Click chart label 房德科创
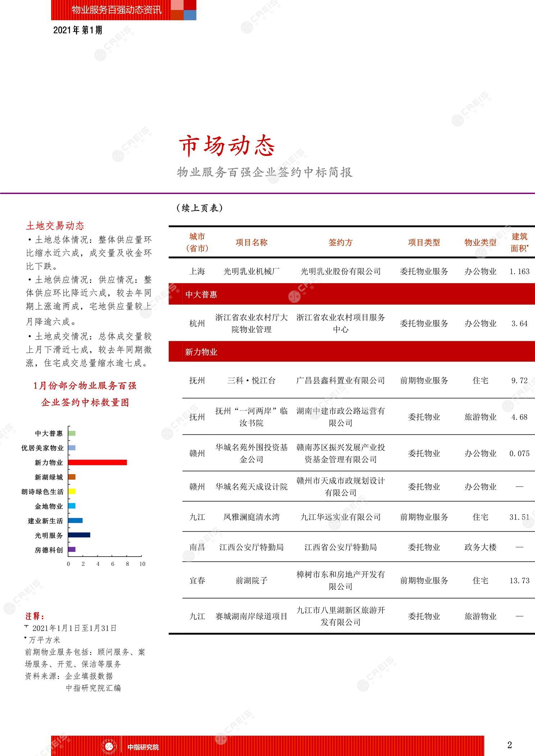This screenshot has height=756, width=535. click(x=49, y=550)
